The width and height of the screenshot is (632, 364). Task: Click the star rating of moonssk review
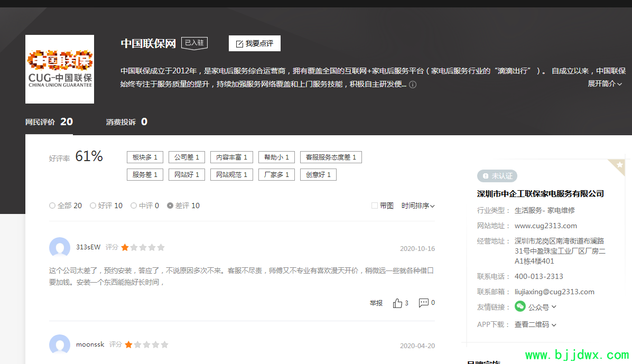point(147,344)
